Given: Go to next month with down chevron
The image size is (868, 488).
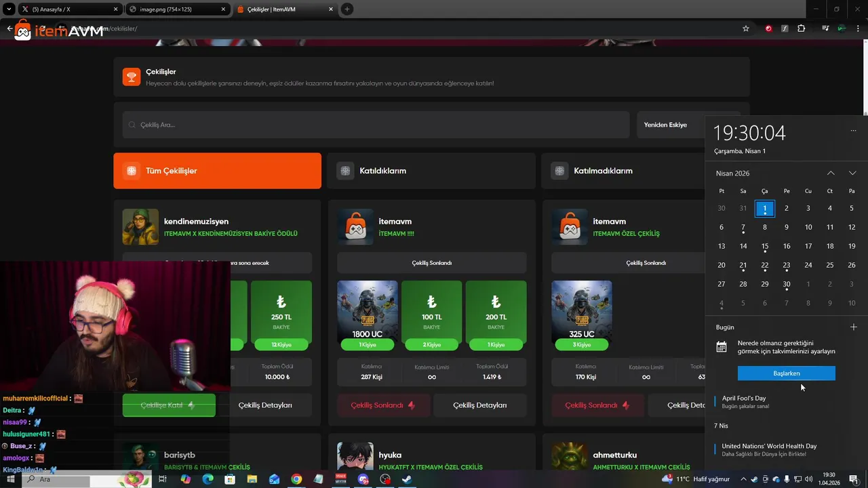Looking at the screenshot, I should coord(852,174).
